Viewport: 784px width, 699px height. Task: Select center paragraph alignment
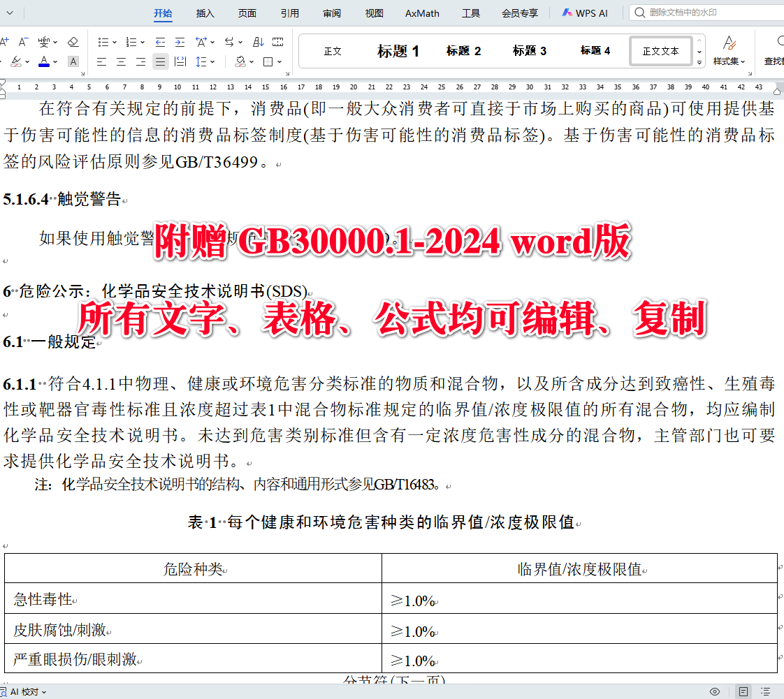point(121,61)
